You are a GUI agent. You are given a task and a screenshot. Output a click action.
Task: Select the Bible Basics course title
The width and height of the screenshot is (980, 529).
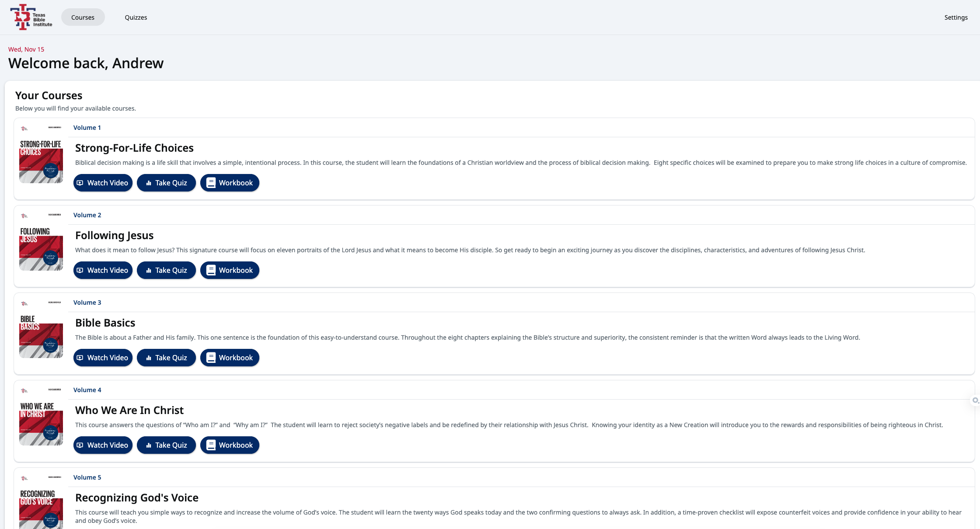pos(105,323)
